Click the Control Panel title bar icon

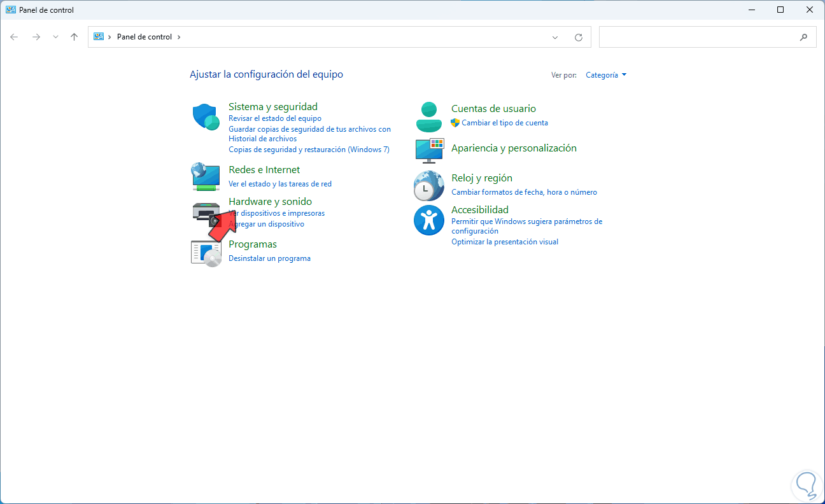click(11, 10)
